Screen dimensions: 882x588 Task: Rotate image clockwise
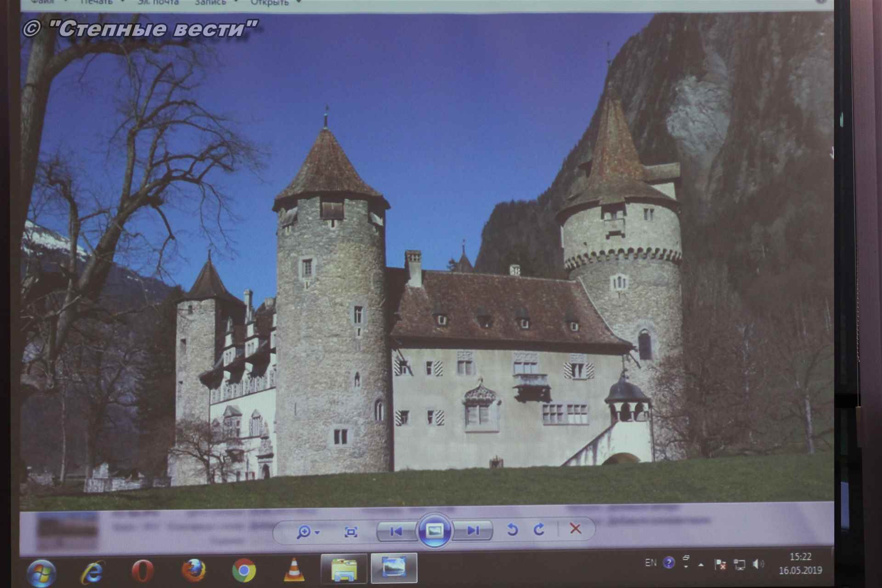[539, 530]
